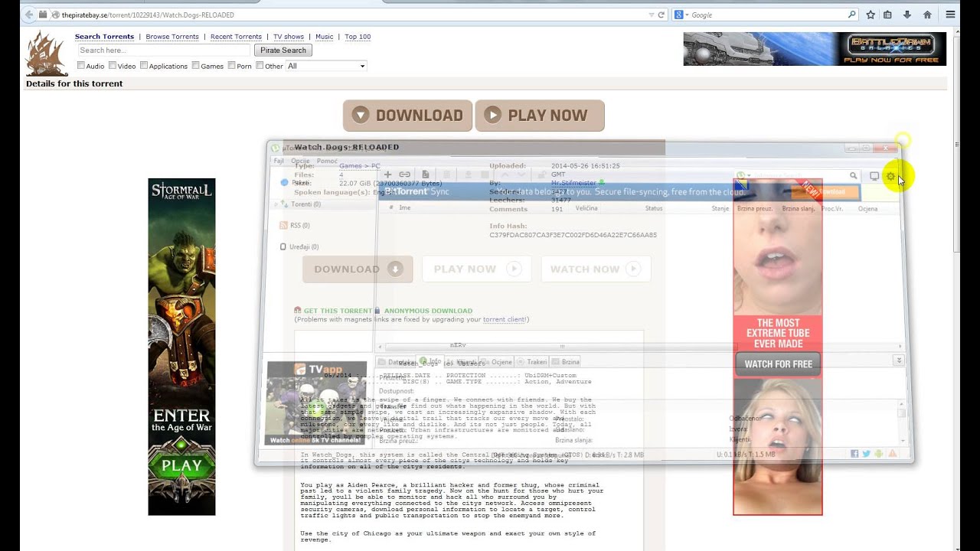Click BitTorrent search magnifier icon

click(x=853, y=176)
